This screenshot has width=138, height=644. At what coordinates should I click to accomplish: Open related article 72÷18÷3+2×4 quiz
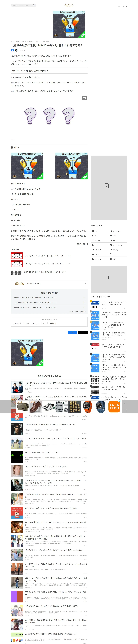(x=49, y=302)
